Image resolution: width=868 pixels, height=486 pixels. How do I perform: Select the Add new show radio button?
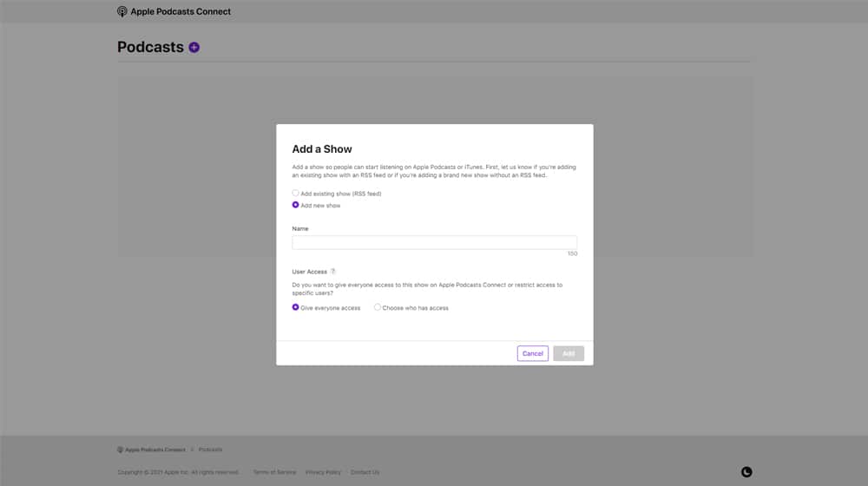pos(295,205)
